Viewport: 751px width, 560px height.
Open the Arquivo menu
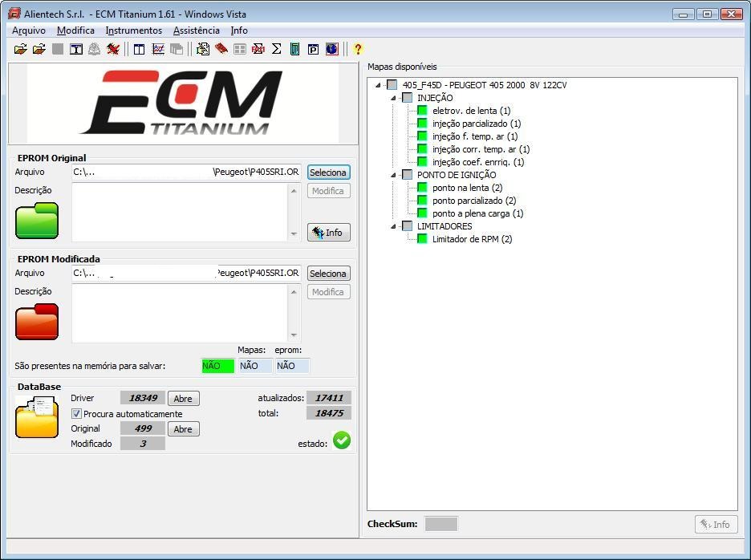click(29, 30)
